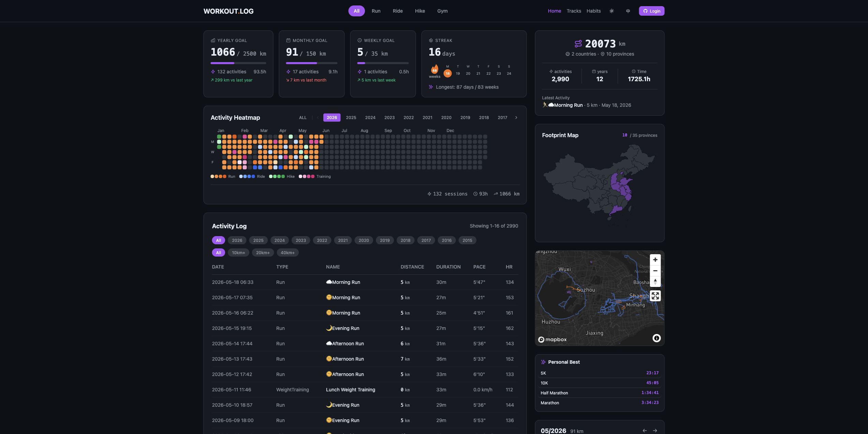Click the DATE column header
The width and height of the screenshot is (868, 434).
click(x=218, y=267)
